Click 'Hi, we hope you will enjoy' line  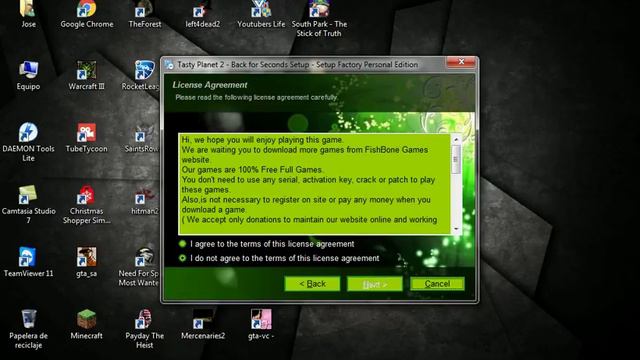click(262, 140)
